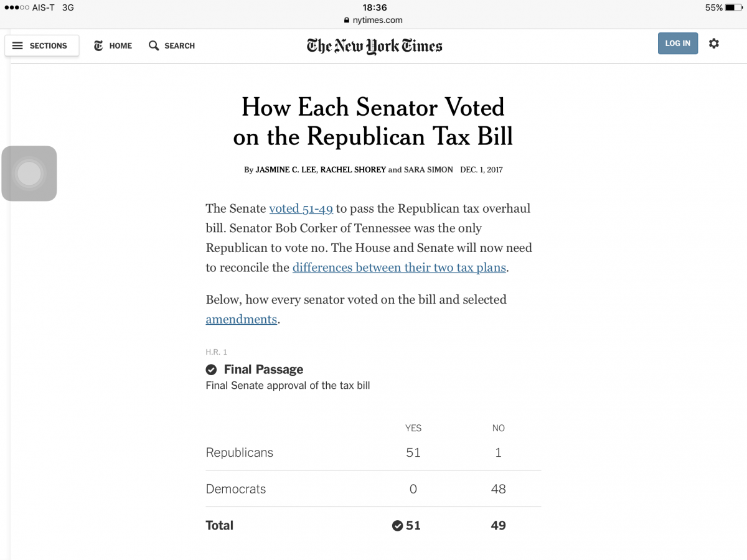The image size is (747, 560).
Task: Tap the Search magnifying glass icon
Action: [x=154, y=46]
